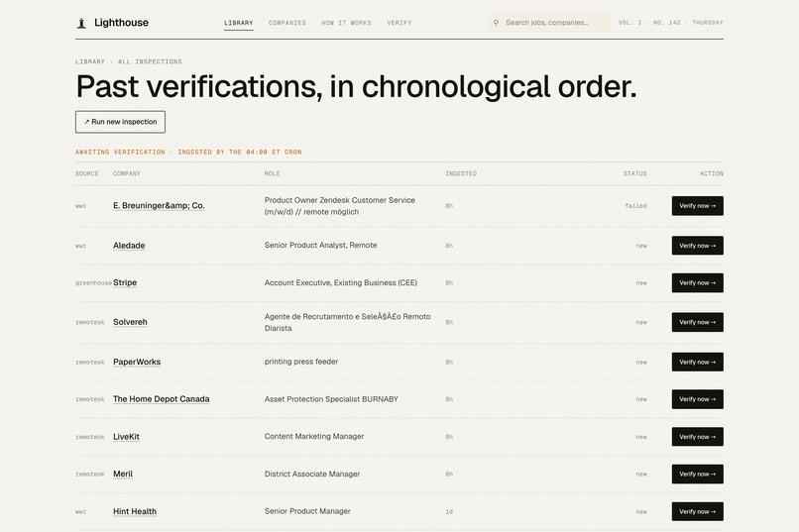799x532 pixels.
Task: Verify now for PaperWorks row
Action: [x=698, y=362]
